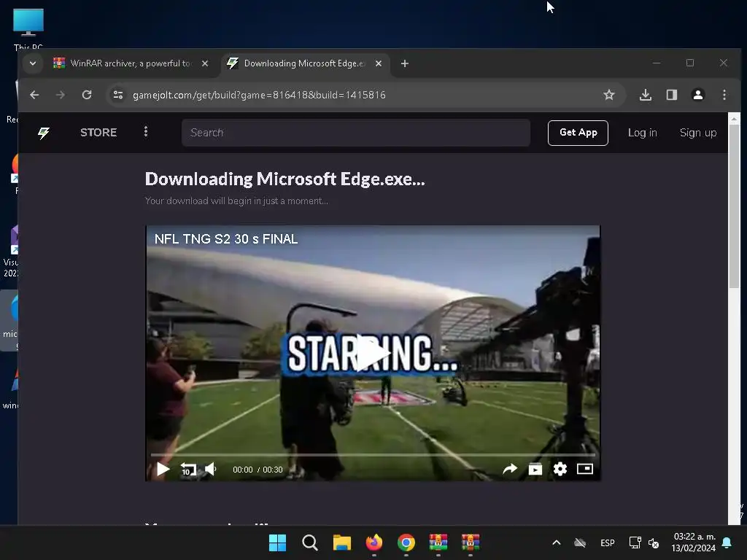The width and height of the screenshot is (747, 560).
Task: Click the Get App button
Action: click(x=578, y=133)
